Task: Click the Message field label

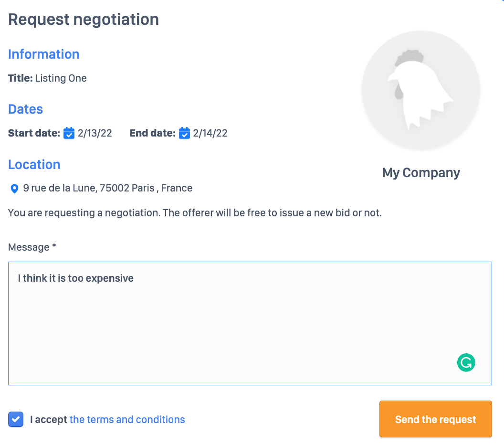Action: pyautogui.click(x=32, y=247)
